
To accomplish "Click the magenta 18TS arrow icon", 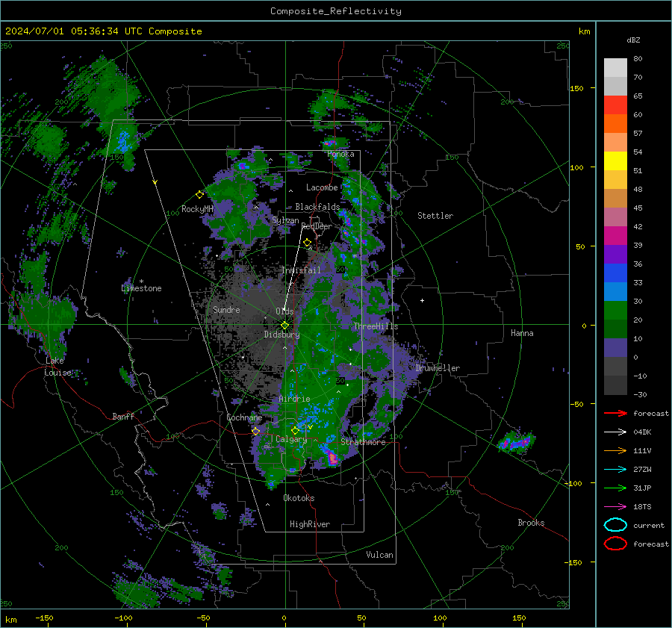I will pos(615,507).
